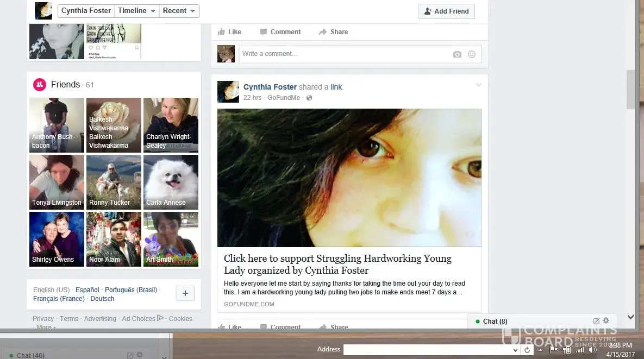Click in the Write a comment field

pos(342,54)
